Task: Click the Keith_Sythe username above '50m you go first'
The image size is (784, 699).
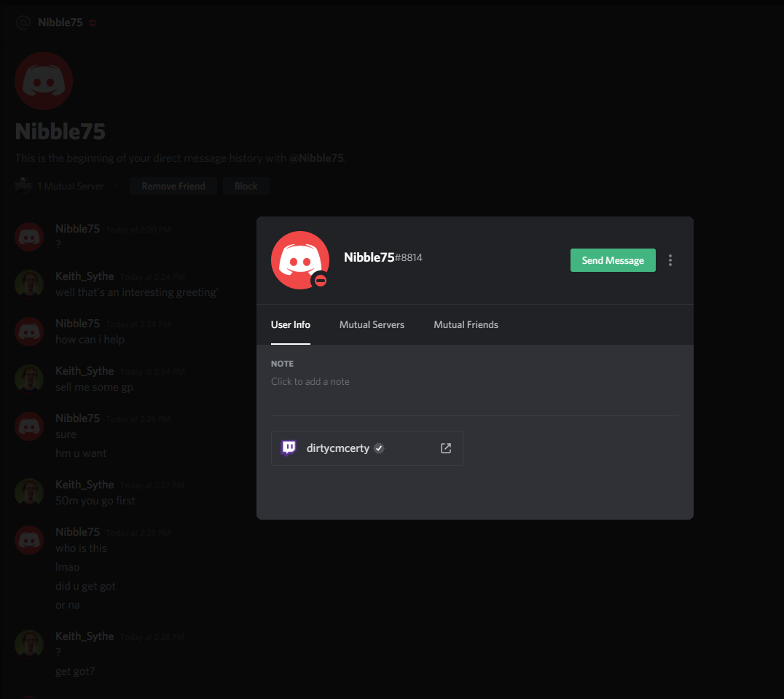Action: 85,485
